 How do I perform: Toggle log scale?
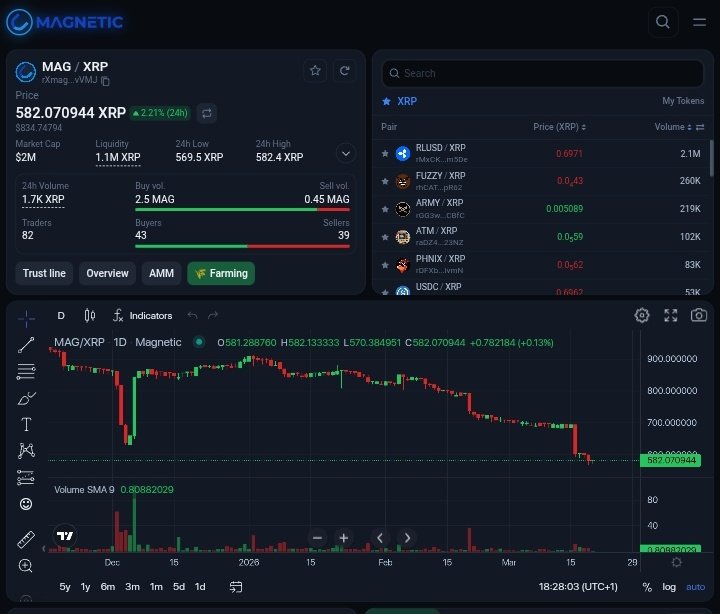(669, 587)
